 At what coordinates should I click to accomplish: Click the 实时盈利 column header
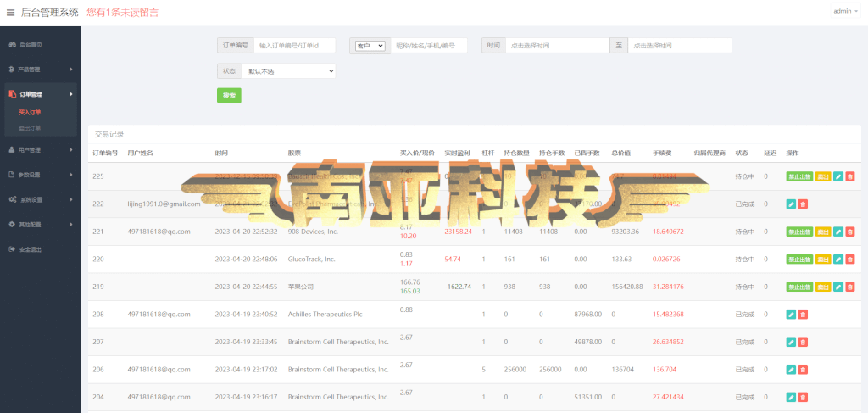tap(457, 153)
